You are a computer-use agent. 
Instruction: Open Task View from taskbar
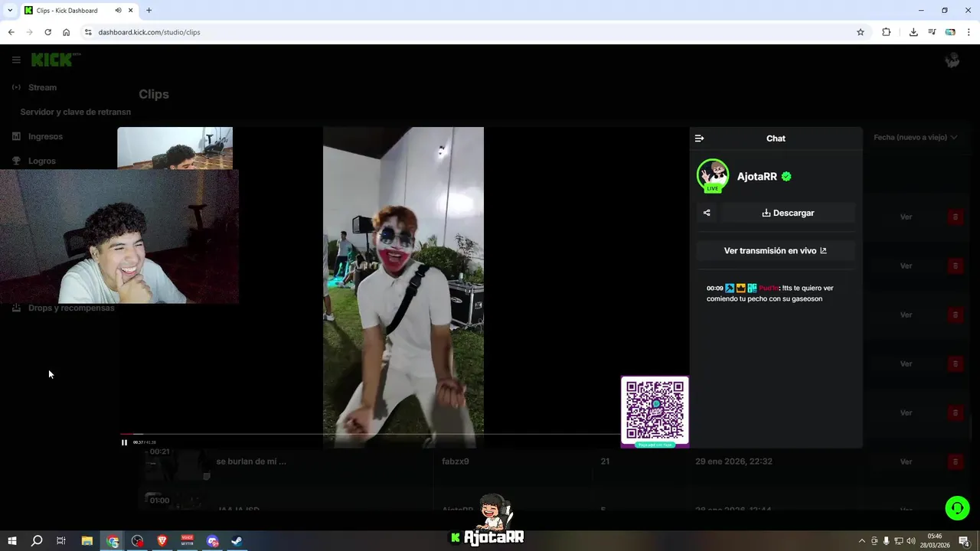coord(61,541)
